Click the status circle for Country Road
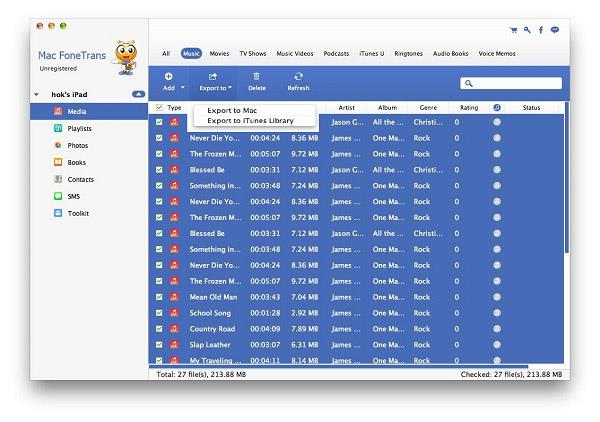600x422 pixels. tap(497, 329)
